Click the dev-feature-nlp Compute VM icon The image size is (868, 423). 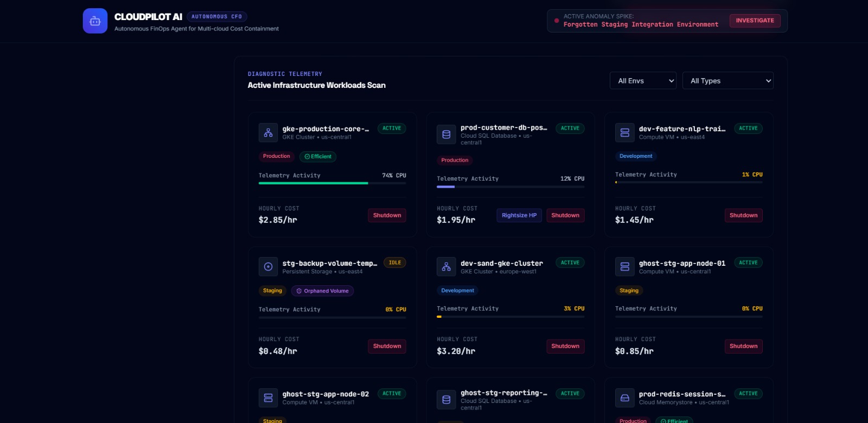[x=625, y=133]
